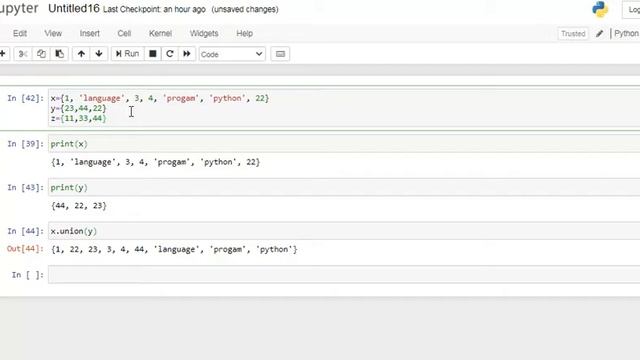Click the copy selected cells icon
Image resolution: width=640 pixels, height=360 pixels.
(x=41, y=54)
